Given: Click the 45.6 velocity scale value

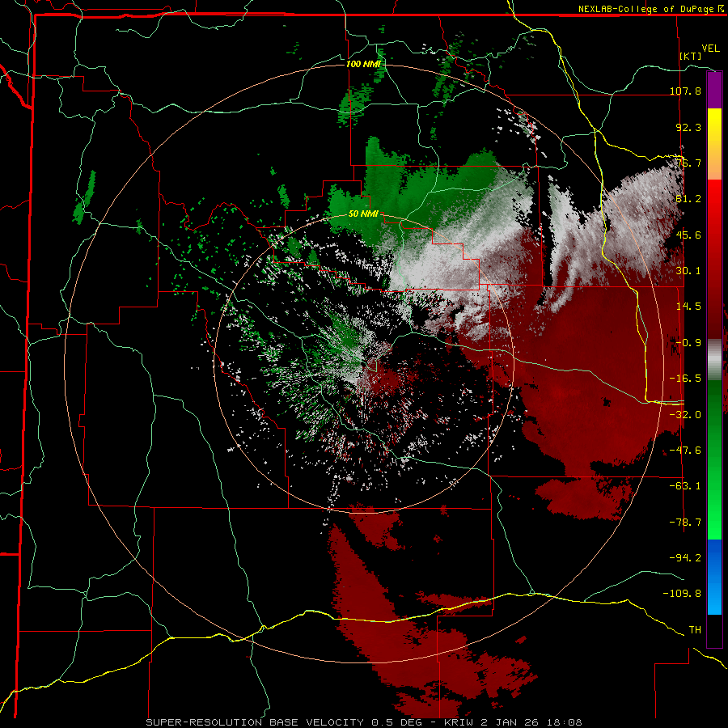Looking at the screenshot, I should coord(688,235).
